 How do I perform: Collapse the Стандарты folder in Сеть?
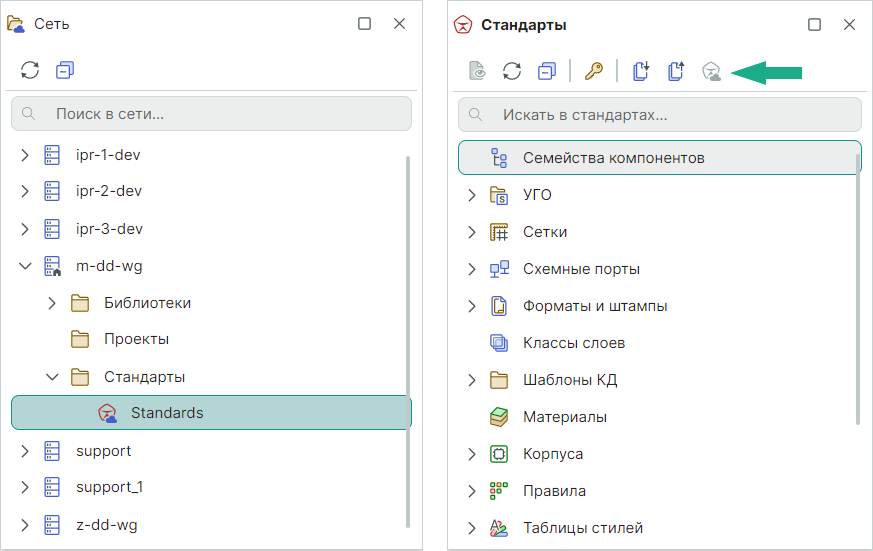pyautogui.click(x=52, y=377)
